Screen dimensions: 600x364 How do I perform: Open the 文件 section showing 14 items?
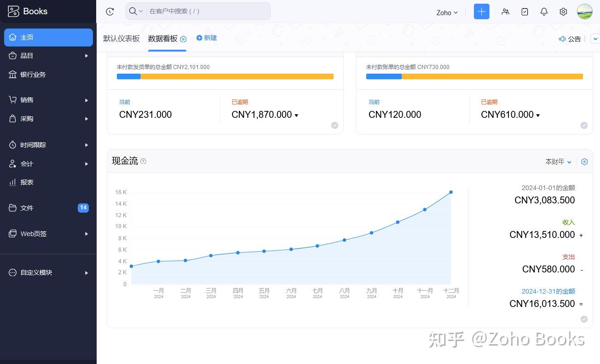click(27, 208)
